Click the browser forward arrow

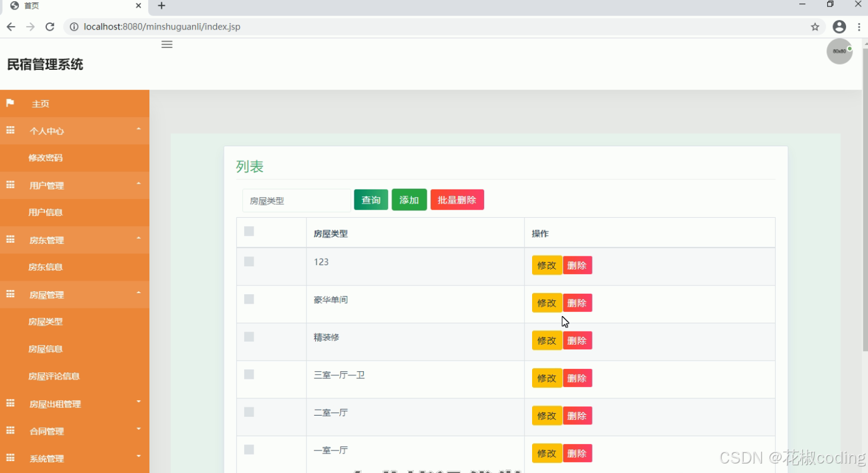point(30,27)
